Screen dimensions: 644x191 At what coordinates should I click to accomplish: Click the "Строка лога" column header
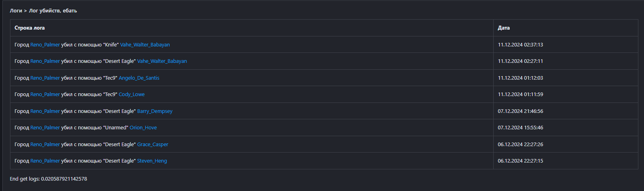coord(30,28)
